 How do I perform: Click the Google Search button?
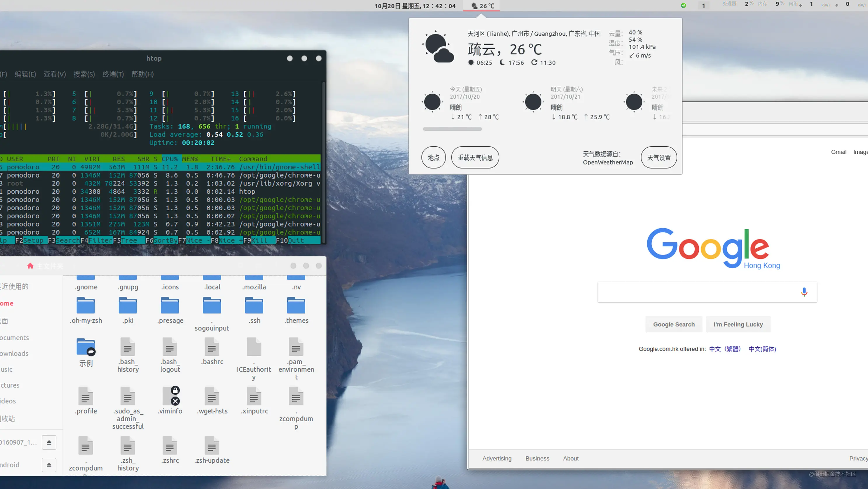tap(674, 324)
